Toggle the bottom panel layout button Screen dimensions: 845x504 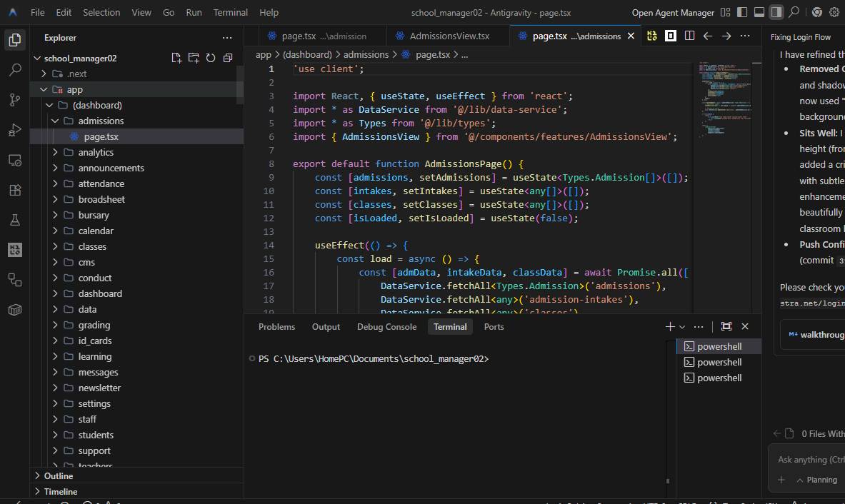point(759,12)
